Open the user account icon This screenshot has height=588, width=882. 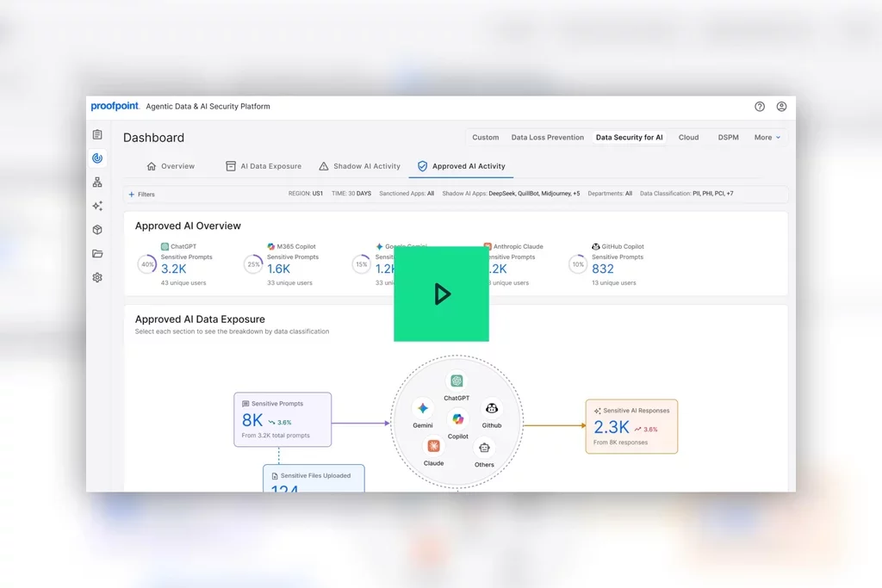point(781,106)
